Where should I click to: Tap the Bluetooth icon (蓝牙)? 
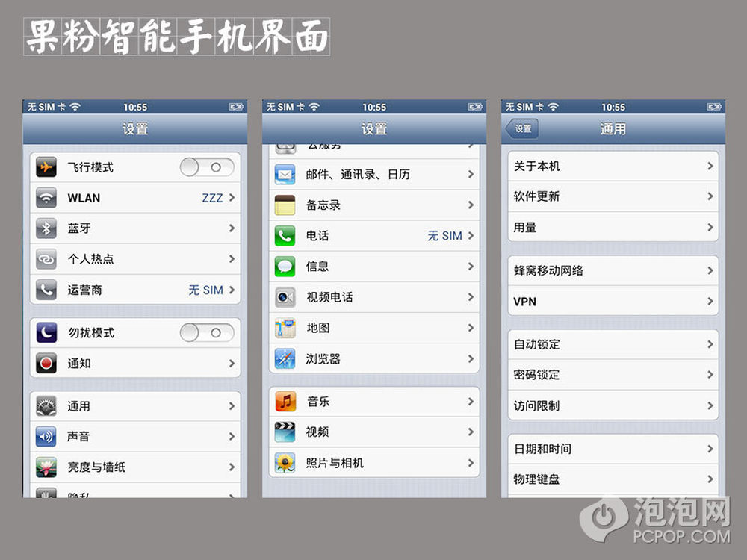point(46,228)
